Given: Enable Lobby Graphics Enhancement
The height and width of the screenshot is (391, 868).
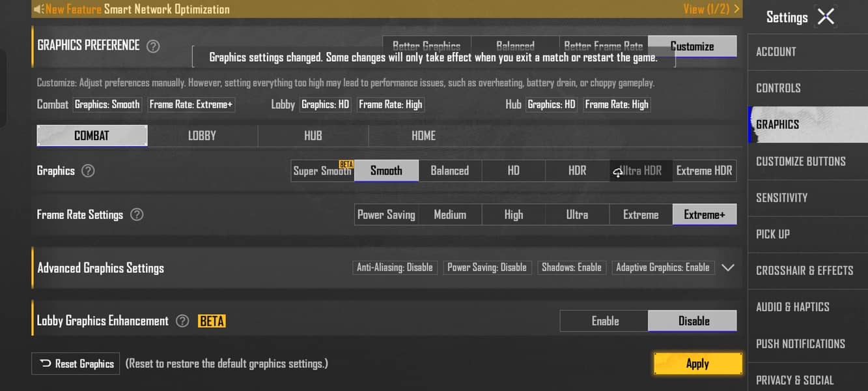Looking at the screenshot, I should pos(604,321).
